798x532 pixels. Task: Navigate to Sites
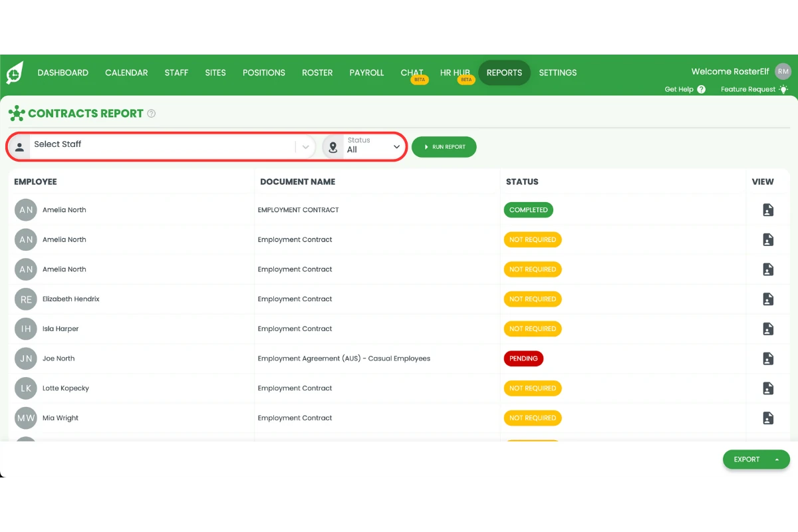215,72
